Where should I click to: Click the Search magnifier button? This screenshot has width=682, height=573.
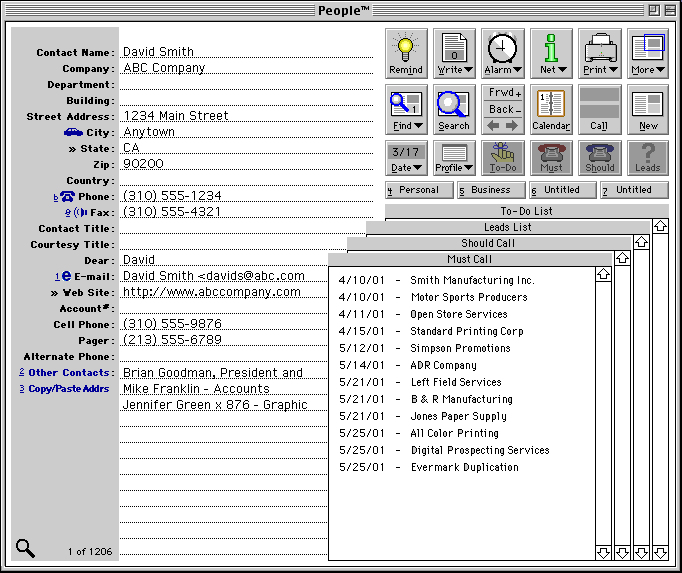pyautogui.click(x=454, y=109)
